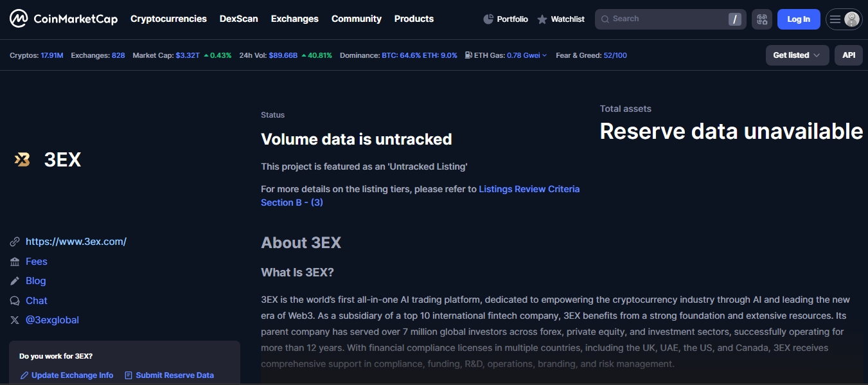Open the Blog link

(x=36, y=281)
